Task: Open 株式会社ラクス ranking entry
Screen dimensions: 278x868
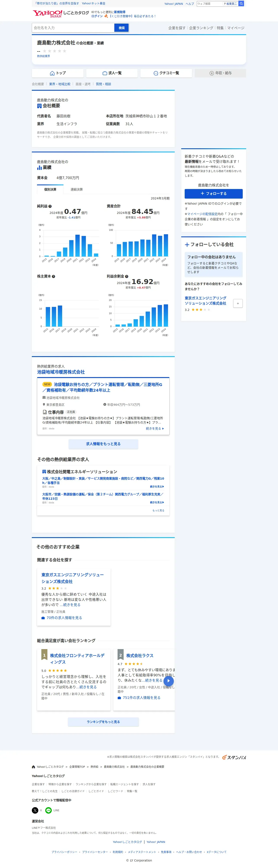Action: point(140,655)
